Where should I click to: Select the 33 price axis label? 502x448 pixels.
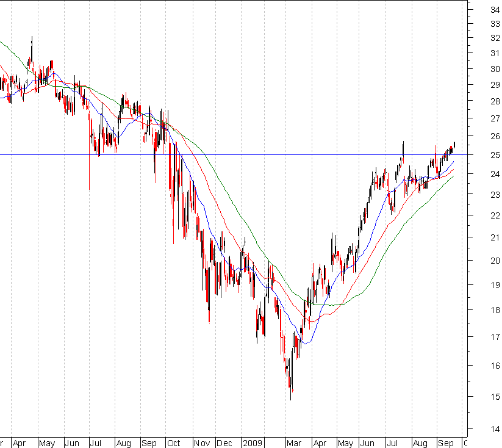495,24
